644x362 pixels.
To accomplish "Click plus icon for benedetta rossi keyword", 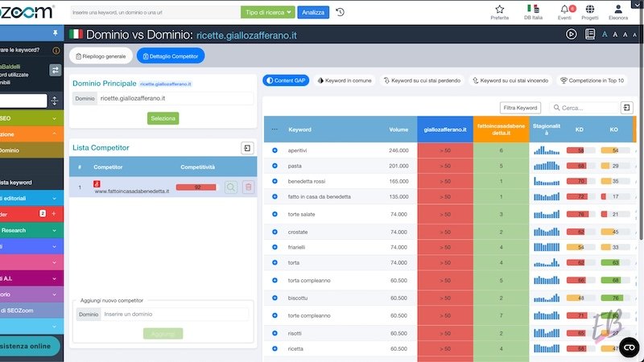I will tap(275, 181).
